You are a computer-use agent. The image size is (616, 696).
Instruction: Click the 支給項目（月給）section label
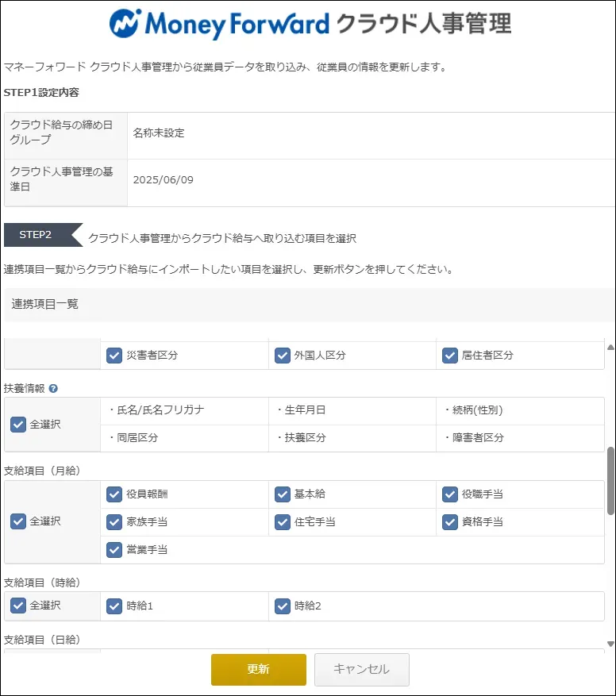(42, 471)
